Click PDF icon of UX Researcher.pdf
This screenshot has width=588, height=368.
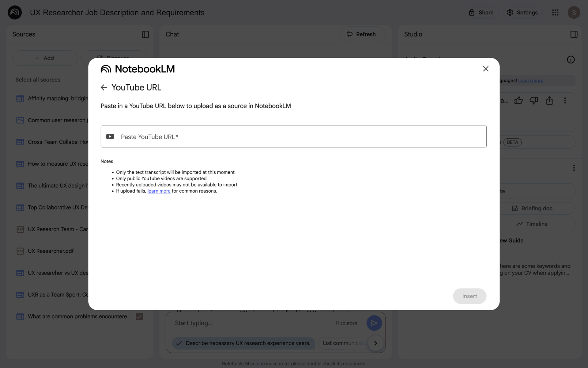click(20, 251)
